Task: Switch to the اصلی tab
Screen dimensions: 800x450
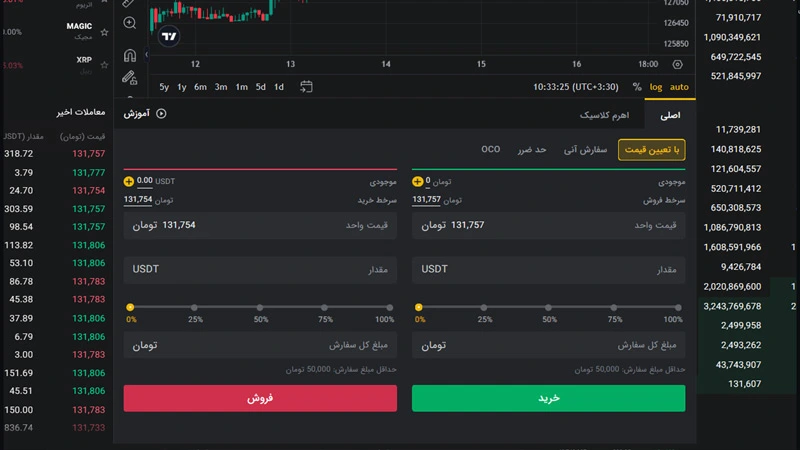Action: 670,115
